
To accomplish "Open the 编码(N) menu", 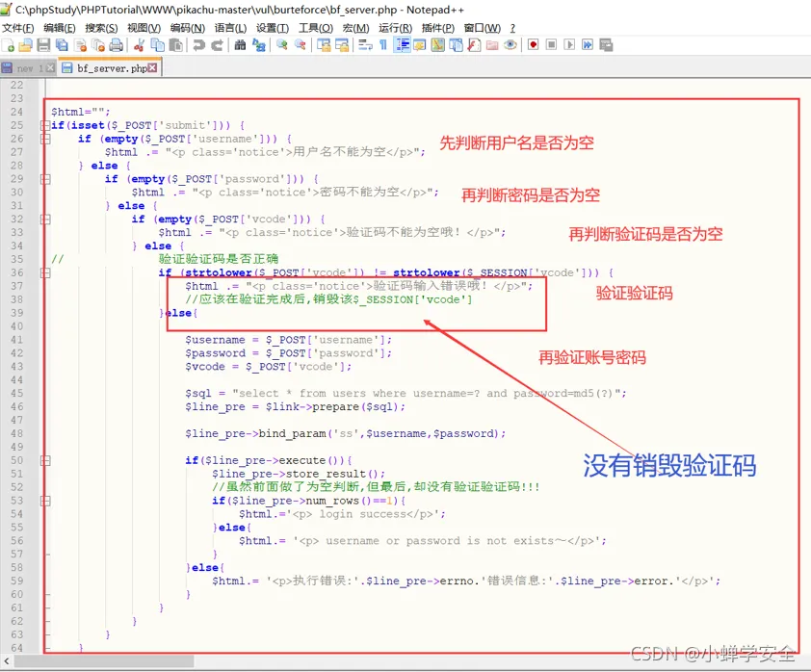I will click(x=187, y=28).
